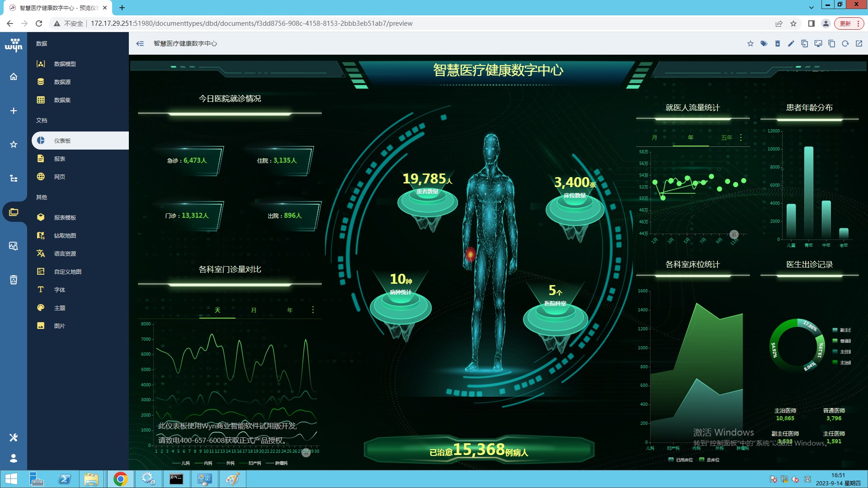
Task: Open 报表 in the document list
Action: coord(60,159)
